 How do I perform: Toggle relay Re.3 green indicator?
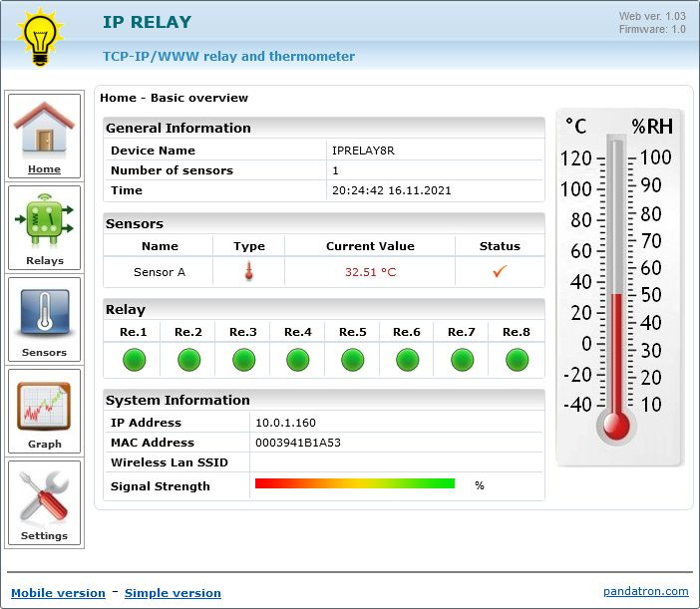point(243,360)
